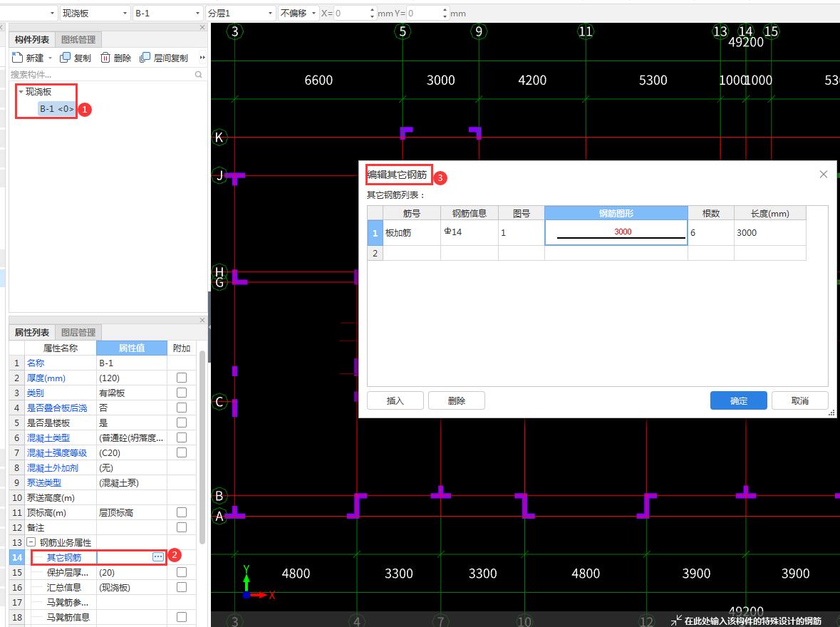Image resolution: width=840 pixels, height=627 pixels.
Task: Collapse the 现浇板 tree node
Action: click(x=21, y=92)
